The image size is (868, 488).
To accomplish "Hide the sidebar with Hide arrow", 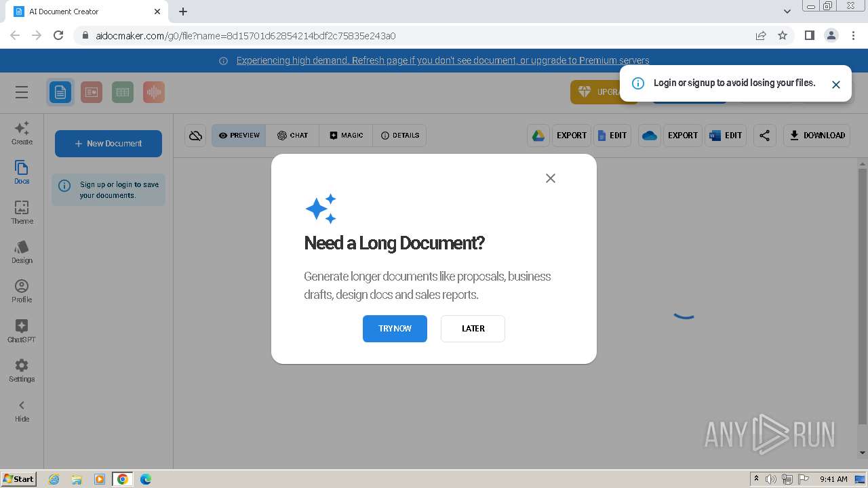I will (x=22, y=410).
